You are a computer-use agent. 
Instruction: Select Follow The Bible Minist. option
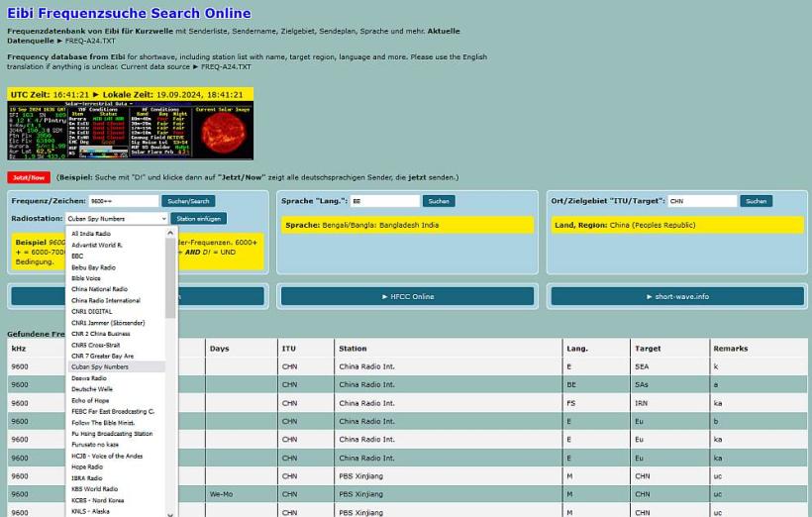pos(117,423)
